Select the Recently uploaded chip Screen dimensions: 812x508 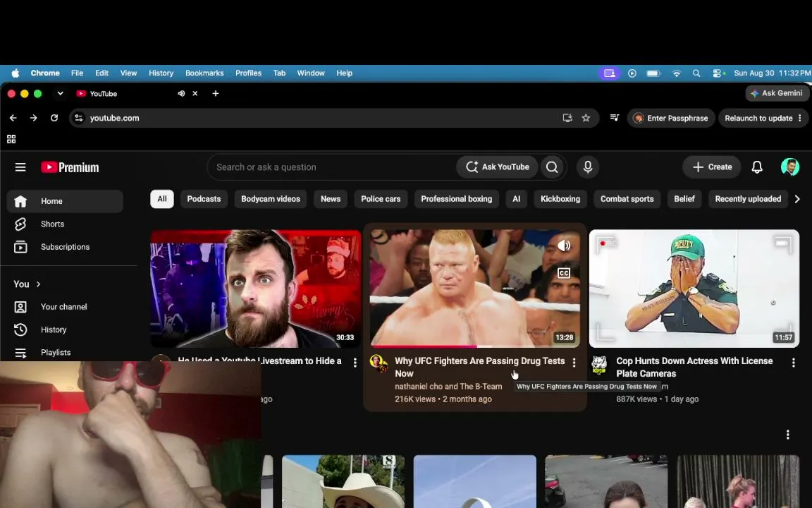coord(748,199)
